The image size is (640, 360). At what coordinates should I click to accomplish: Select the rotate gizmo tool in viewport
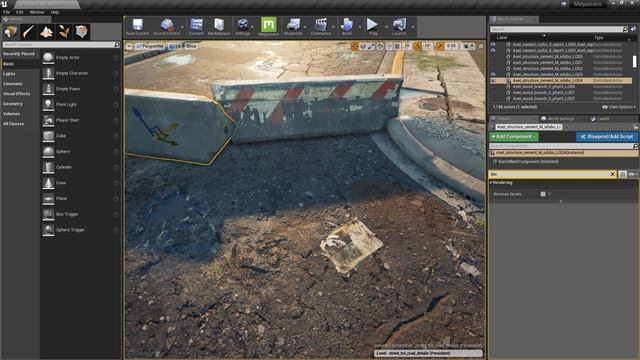pyautogui.click(x=363, y=47)
